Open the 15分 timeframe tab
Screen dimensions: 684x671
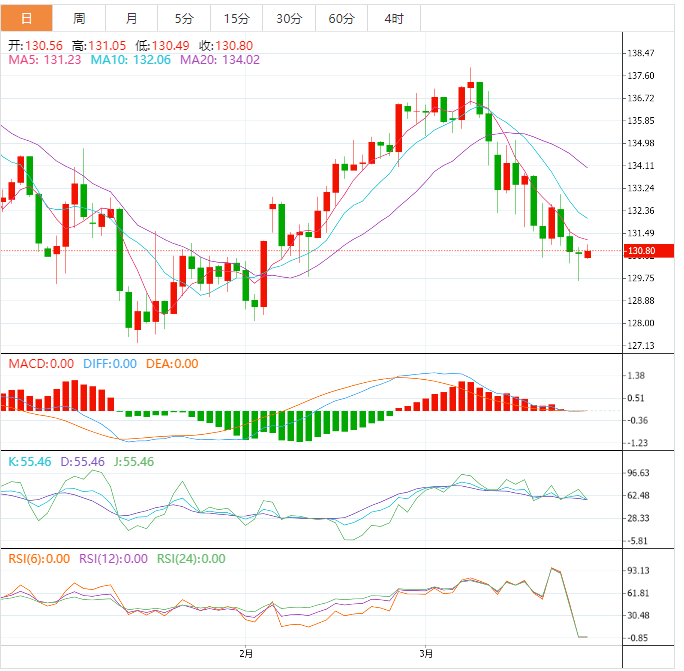(236, 19)
